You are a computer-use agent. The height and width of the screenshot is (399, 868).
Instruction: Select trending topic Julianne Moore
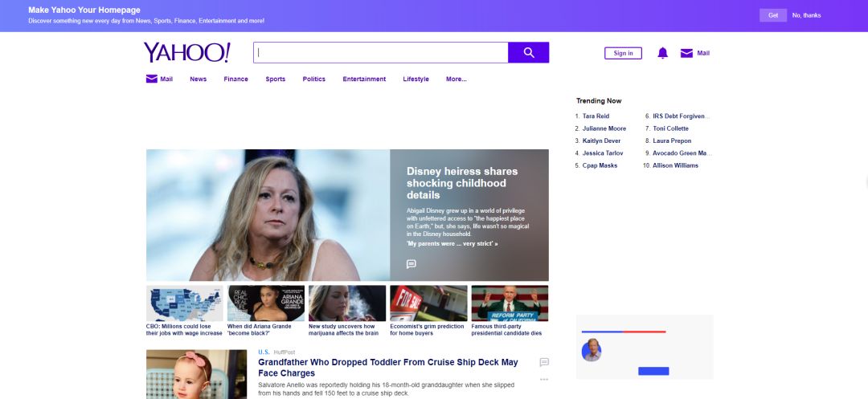click(x=604, y=128)
